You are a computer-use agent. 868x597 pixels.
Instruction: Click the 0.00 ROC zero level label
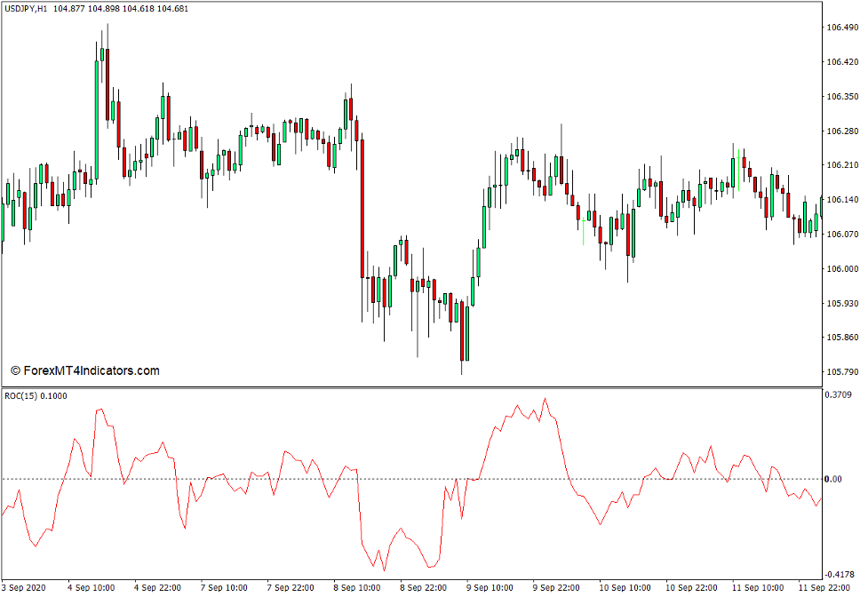833,479
